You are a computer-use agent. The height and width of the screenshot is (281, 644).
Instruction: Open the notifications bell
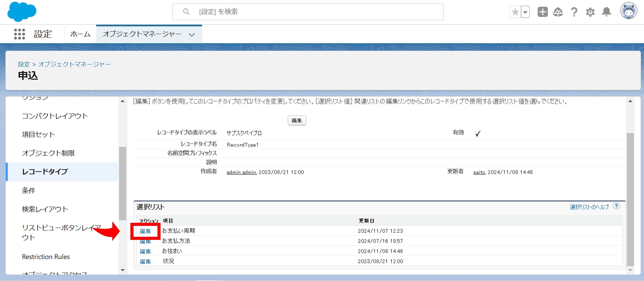coord(606,12)
